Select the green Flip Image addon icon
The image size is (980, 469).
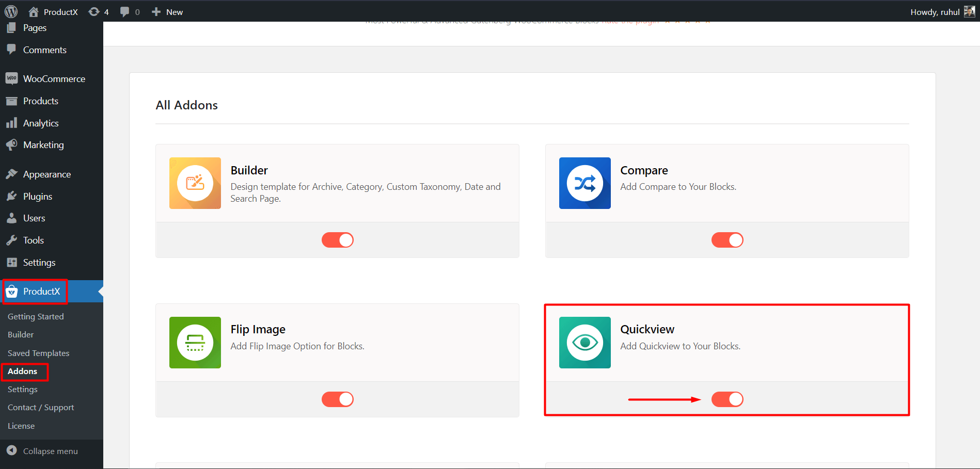click(195, 342)
